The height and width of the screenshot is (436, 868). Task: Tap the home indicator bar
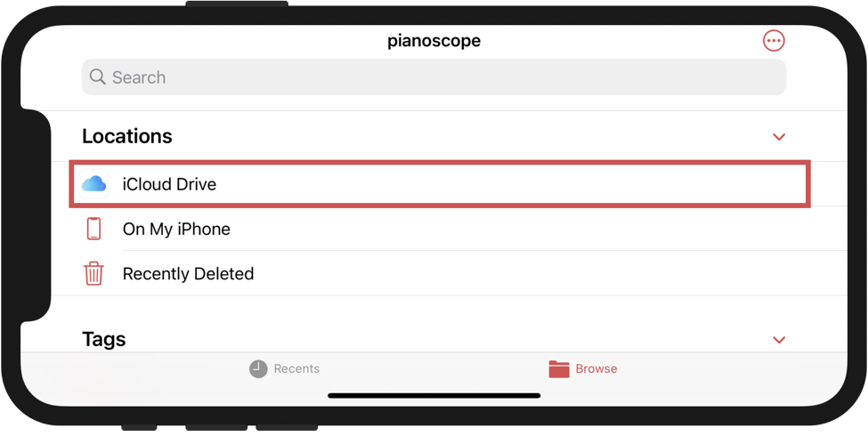(x=434, y=396)
